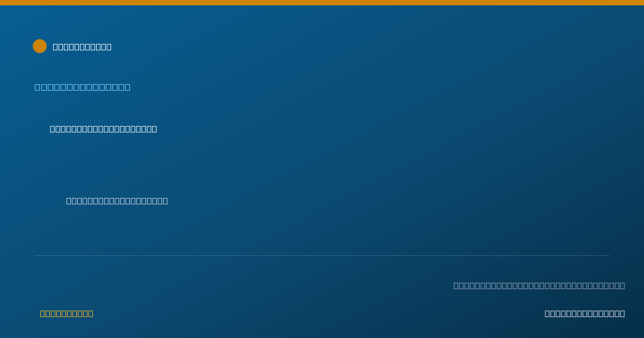Select the white title text beside orange circle
644x338 pixels.
point(82,47)
